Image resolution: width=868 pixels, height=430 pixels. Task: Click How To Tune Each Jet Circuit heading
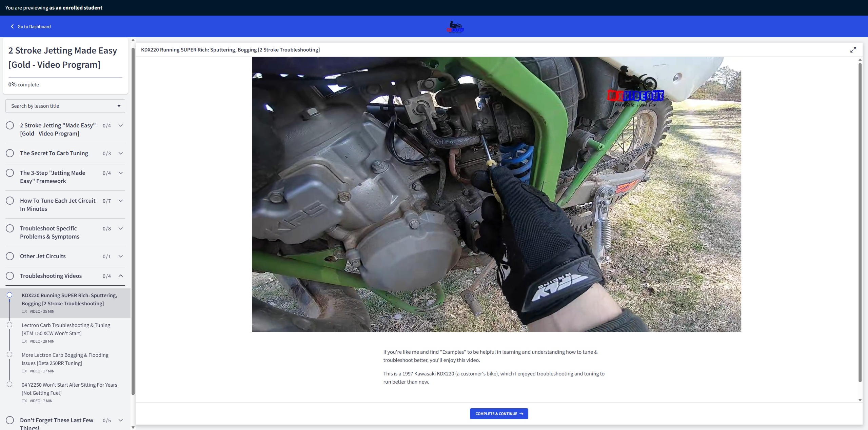click(x=58, y=205)
